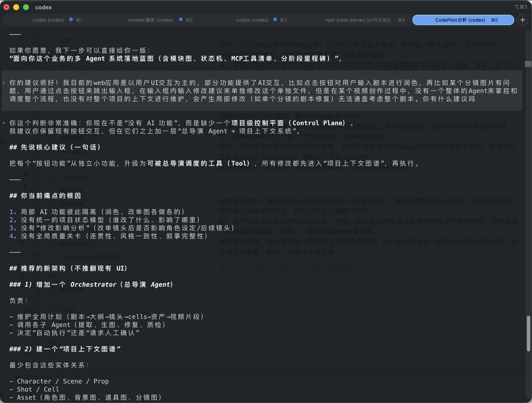Click blue activity dot on third codex tab

275,20
